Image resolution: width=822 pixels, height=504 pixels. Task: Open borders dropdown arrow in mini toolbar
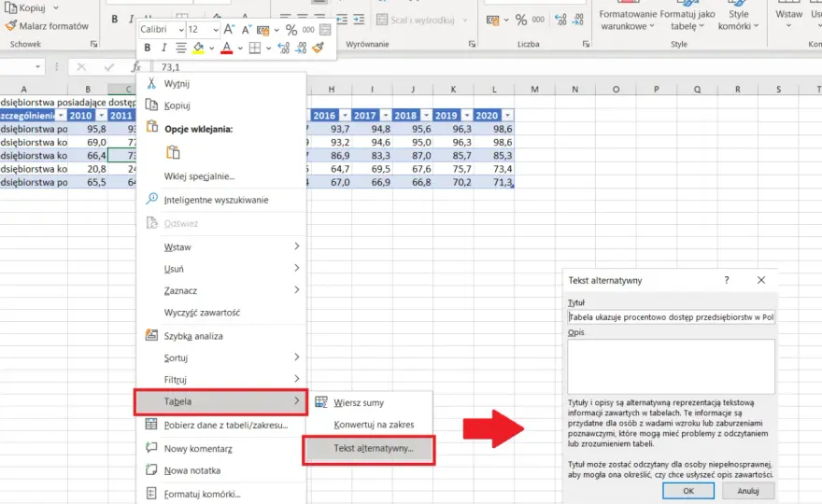coord(268,49)
